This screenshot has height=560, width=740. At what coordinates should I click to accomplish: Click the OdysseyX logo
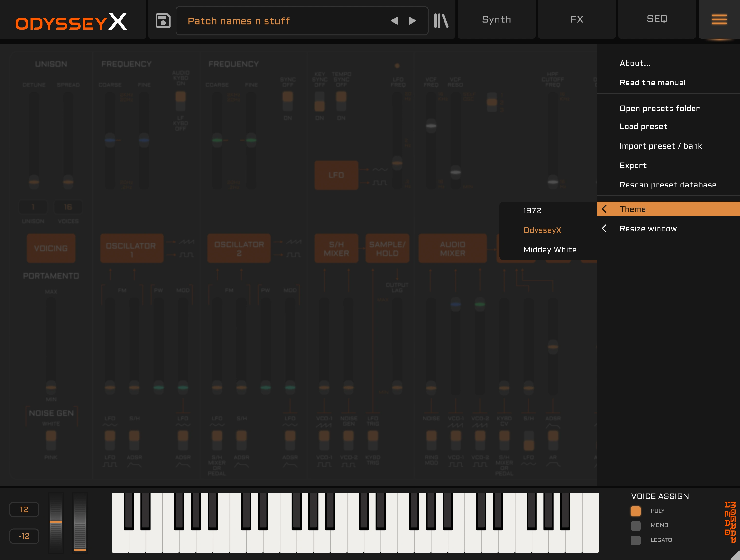(x=71, y=21)
